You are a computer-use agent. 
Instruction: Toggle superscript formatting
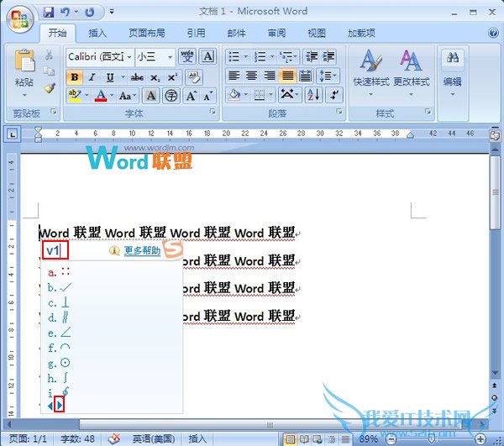click(x=172, y=77)
